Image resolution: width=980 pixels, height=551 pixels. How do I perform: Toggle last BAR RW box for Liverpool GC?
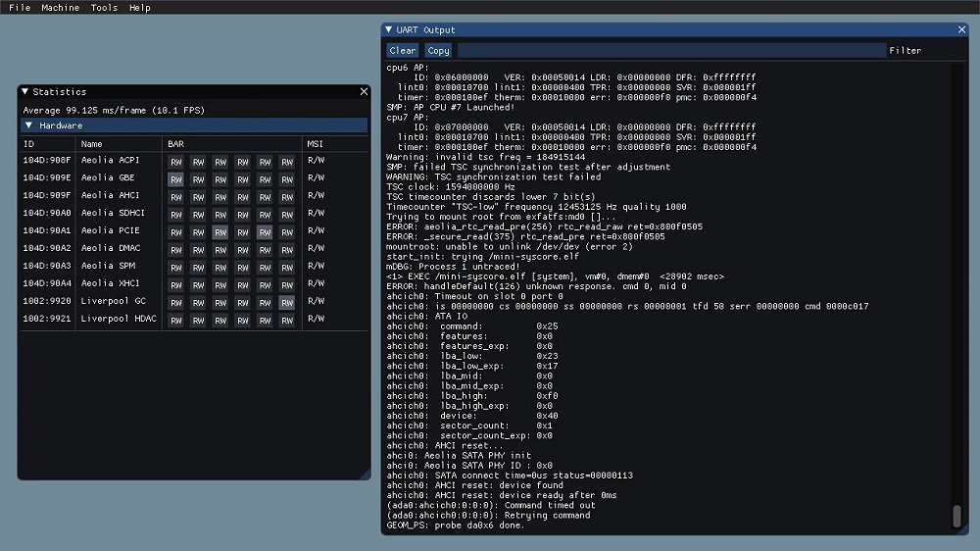click(x=286, y=303)
